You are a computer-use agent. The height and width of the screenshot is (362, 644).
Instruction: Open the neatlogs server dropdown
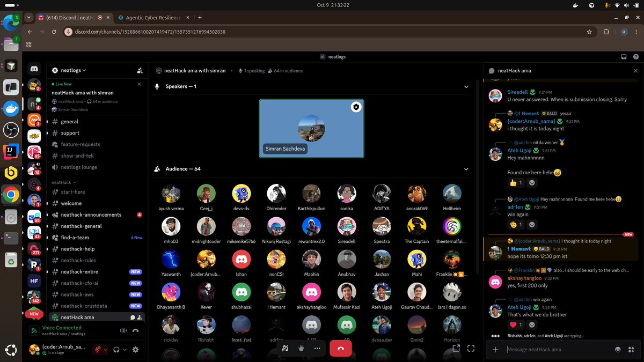pos(74,70)
